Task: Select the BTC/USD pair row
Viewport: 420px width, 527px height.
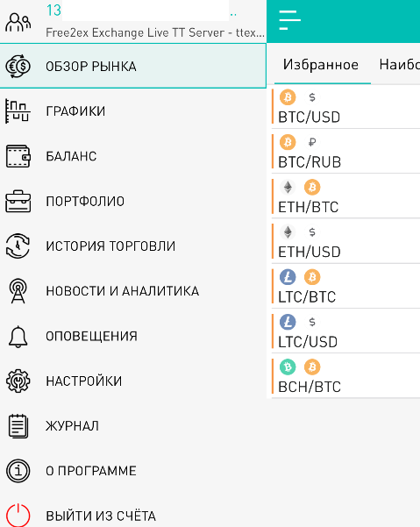Action: click(345, 107)
